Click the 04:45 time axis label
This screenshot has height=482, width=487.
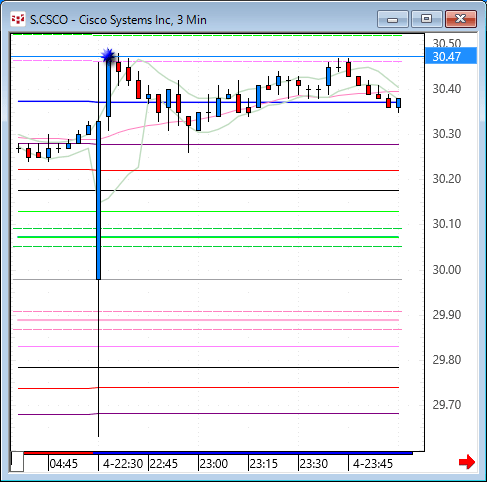click(63, 463)
